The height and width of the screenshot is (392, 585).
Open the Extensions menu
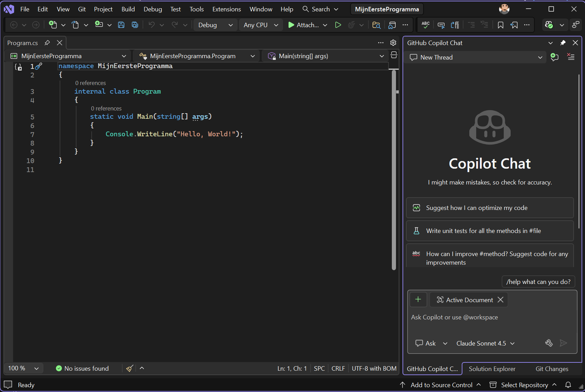[x=227, y=9]
